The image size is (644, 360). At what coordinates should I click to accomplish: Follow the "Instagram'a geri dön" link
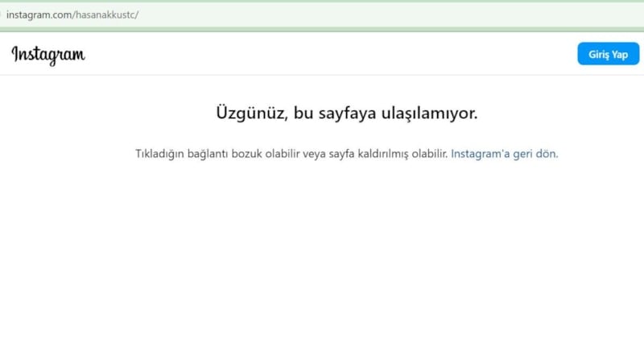pos(504,154)
